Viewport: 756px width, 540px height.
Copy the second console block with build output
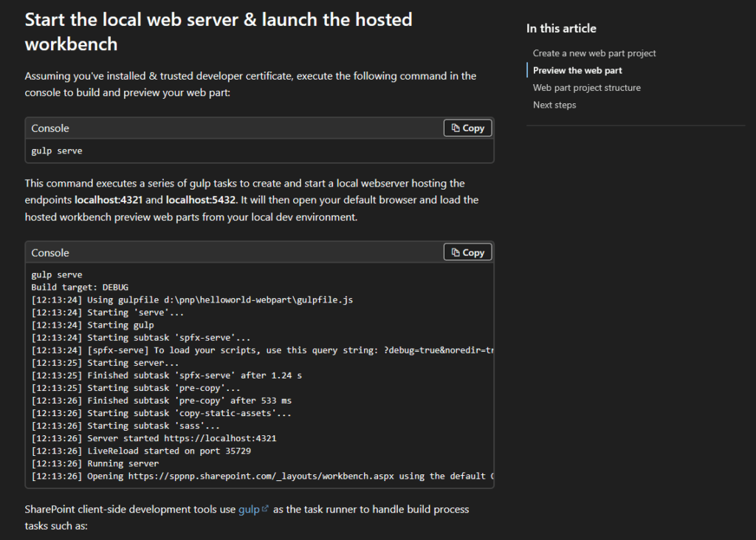point(467,252)
